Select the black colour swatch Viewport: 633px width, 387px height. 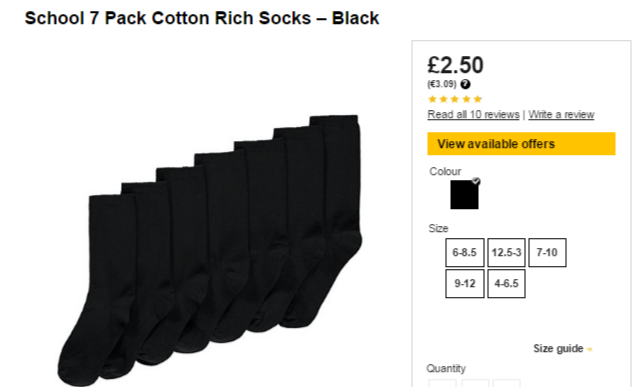coord(464,195)
